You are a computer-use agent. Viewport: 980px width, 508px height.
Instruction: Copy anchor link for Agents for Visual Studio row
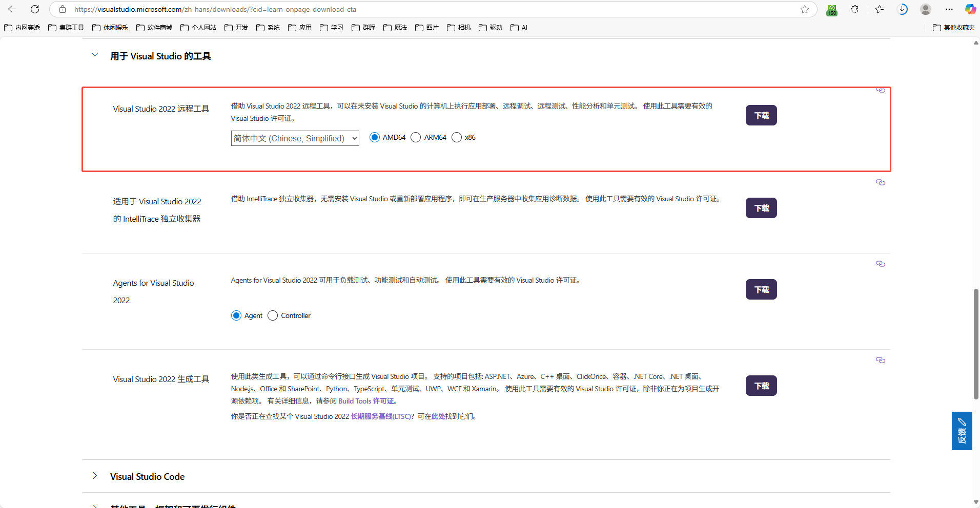point(881,264)
